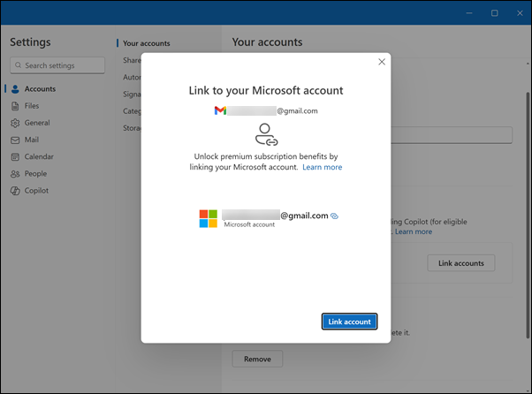Select Your accounts submenu item
The image size is (532, 394).
click(146, 43)
